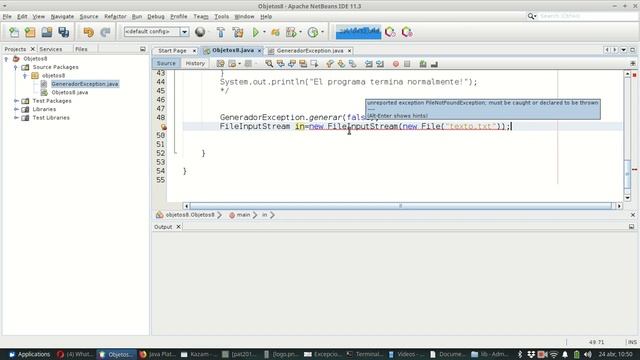Click the shift line left icon
Viewport: 640px width, 360px height.
point(369,64)
